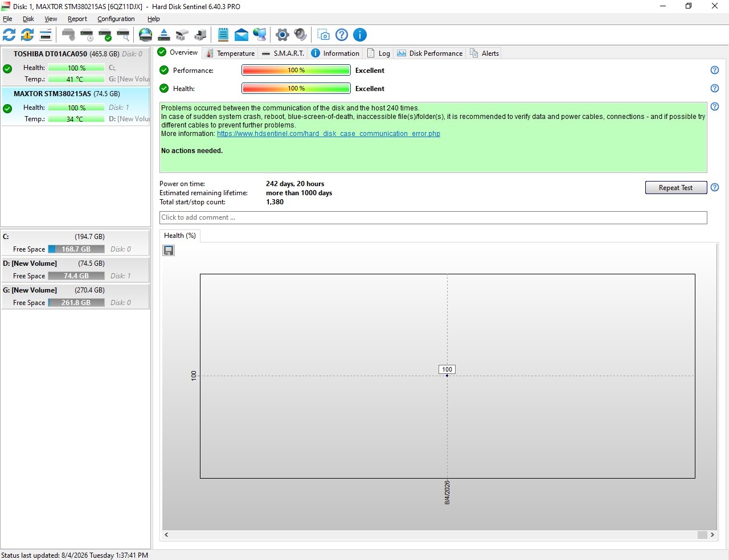729x560 pixels.
Task: Click the speaker sound icon in toolbar
Action: tap(301, 35)
